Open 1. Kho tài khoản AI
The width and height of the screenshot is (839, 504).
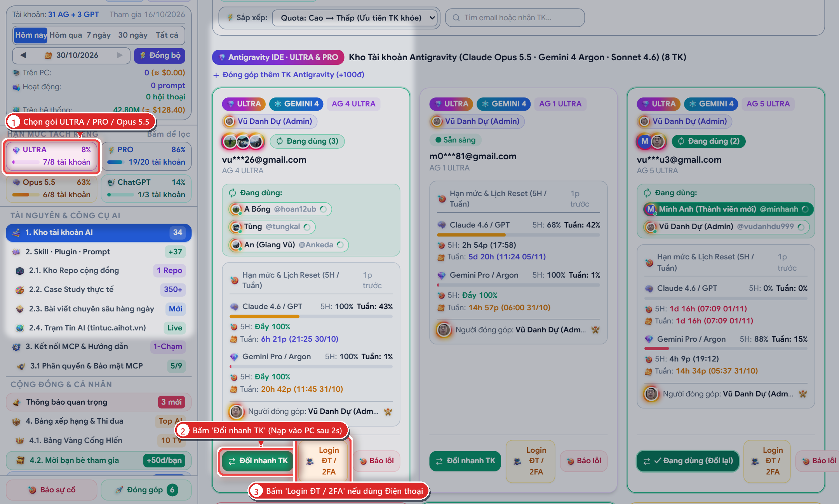(99, 233)
